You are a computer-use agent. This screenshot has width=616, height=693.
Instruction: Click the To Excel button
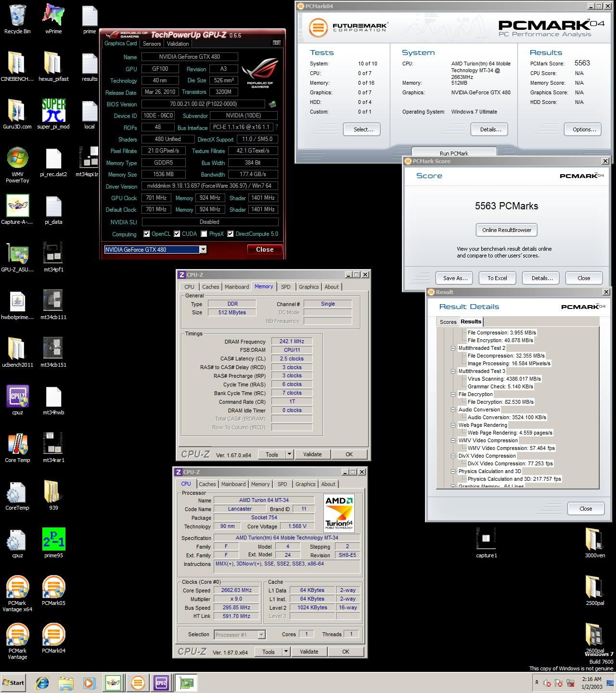coord(497,278)
